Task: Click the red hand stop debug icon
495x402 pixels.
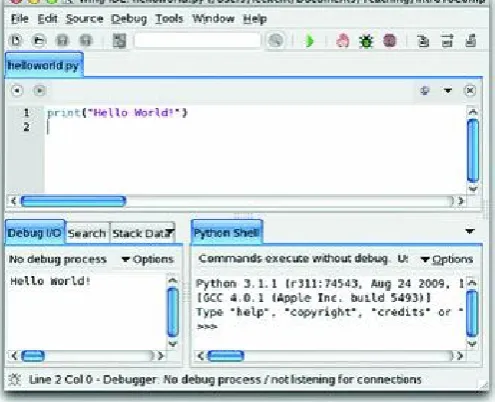Action: (343, 41)
